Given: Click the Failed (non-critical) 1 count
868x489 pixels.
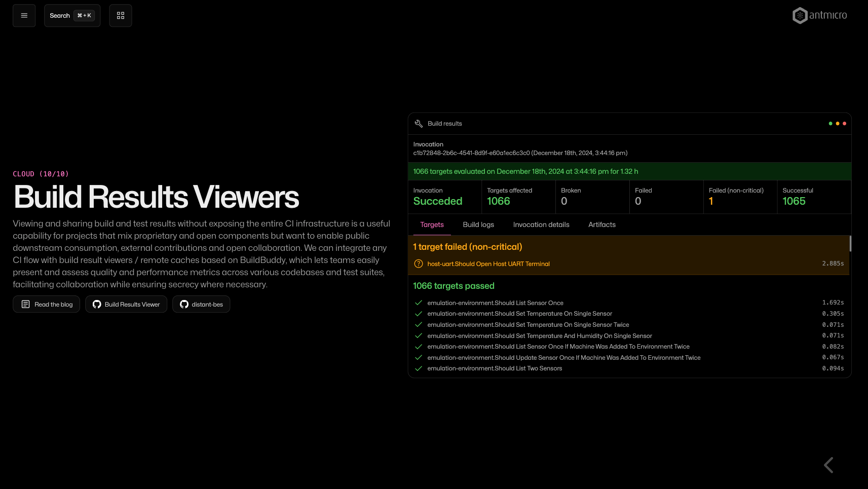Looking at the screenshot, I should [711, 201].
